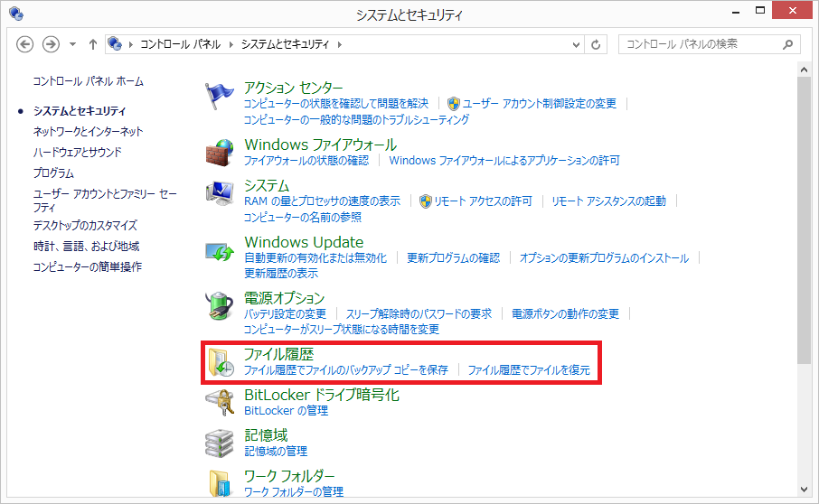Click the Storage Spaces stacked drives icon

click(220, 443)
